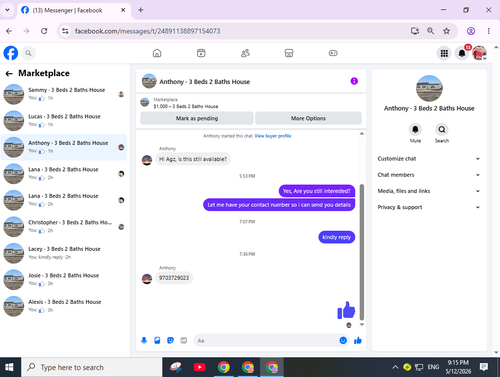Open the Windows Start menu
Screen dimensions: 500x377
9,367
